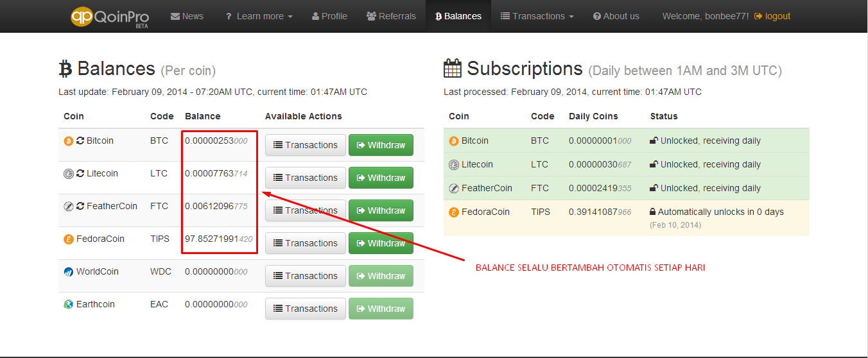Image resolution: width=868 pixels, height=358 pixels.
Task: Click the FeatherCoin icon in Balances
Action: click(x=69, y=206)
